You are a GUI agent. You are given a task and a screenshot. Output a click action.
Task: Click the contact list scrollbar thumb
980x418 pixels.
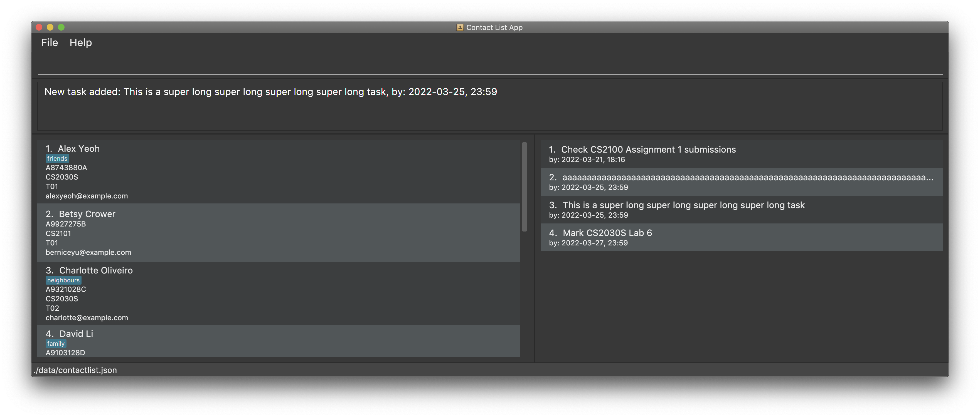tap(524, 187)
